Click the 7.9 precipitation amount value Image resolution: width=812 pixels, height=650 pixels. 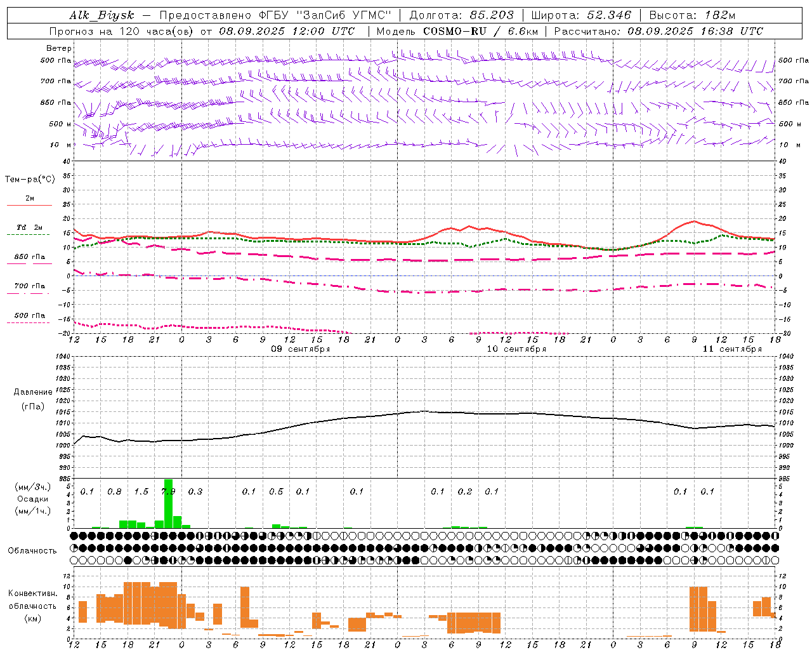[168, 491]
